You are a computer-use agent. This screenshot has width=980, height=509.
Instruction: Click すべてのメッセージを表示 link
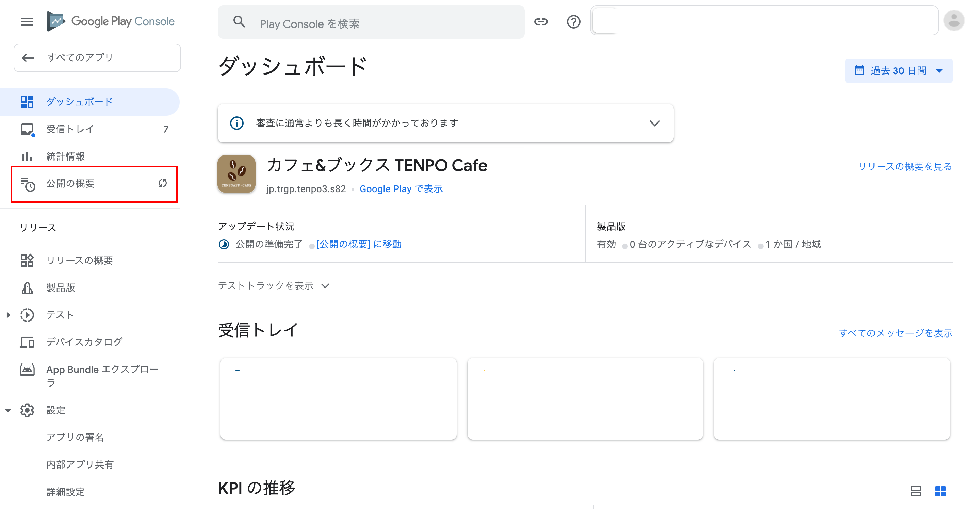896,333
